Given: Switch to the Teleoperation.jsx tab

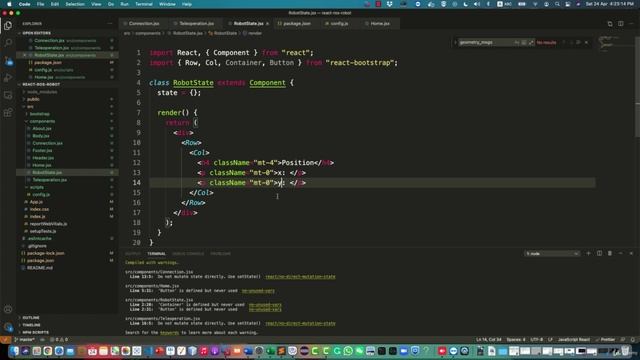Looking at the screenshot, I should coord(196,24).
